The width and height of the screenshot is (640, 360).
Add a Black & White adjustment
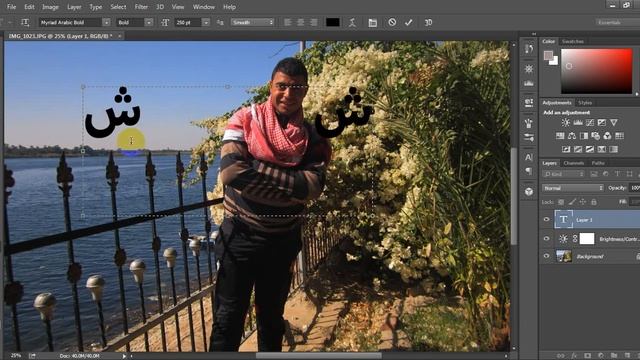click(x=584, y=136)
